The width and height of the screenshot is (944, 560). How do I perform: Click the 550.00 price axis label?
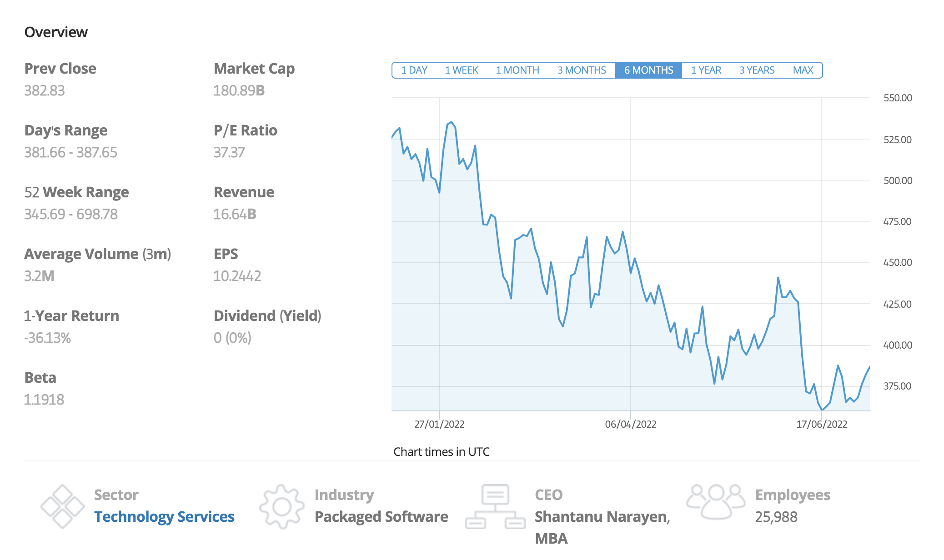tap(898, 98)
